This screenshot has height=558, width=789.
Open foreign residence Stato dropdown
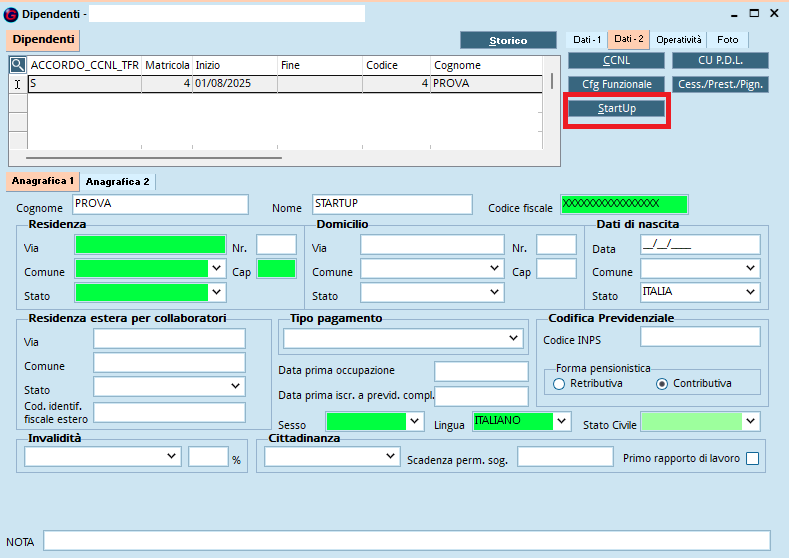coord(235,386)
